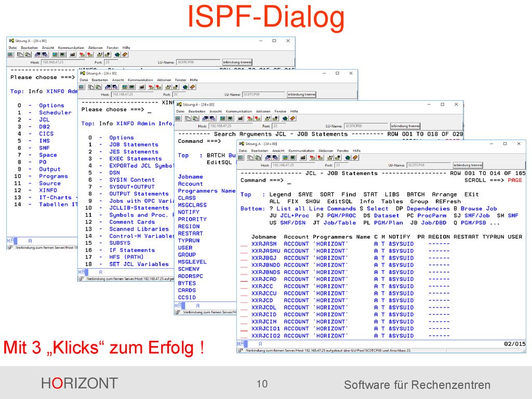Click 'Scheduler' option in rearmost XINFO window
This screenshot has width=532, height=399.
(x=55, y=113)
